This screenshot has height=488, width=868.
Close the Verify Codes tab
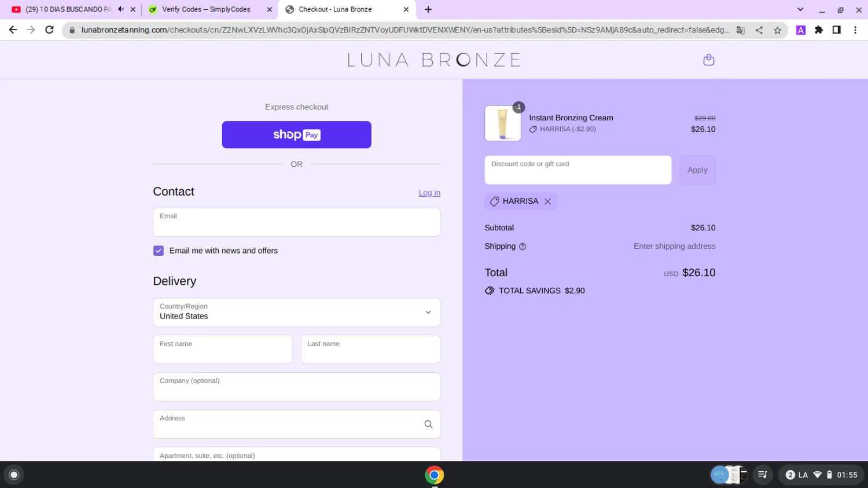(270, 9)
